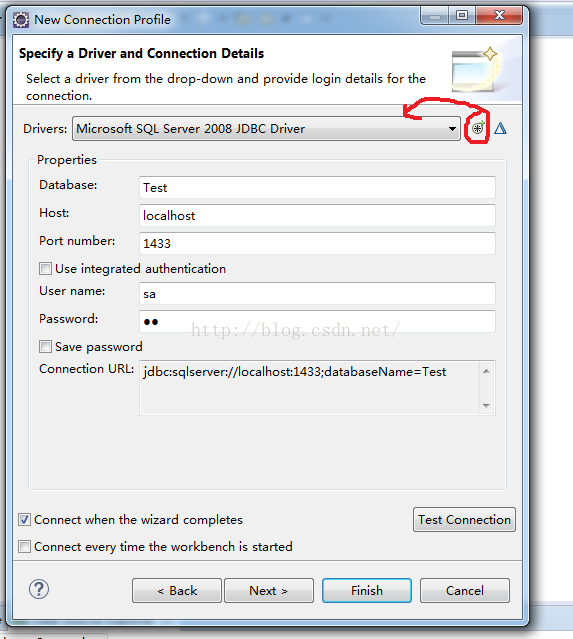Click the New Connection Profile title icon

click(21, 20)
